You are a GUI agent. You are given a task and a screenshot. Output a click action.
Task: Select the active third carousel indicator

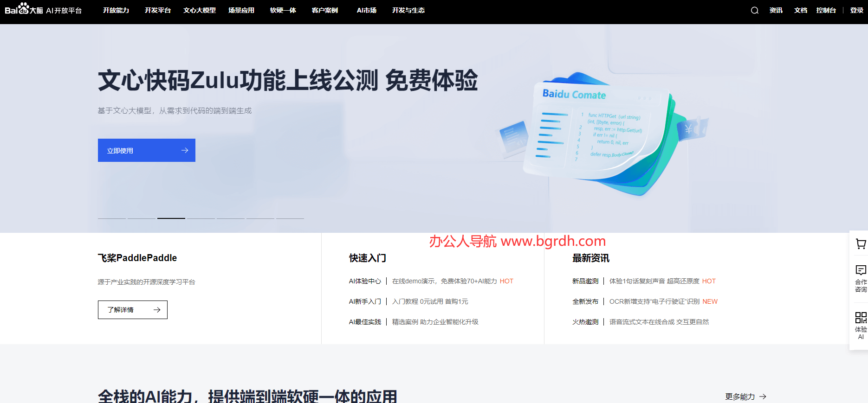coord(171,218)
